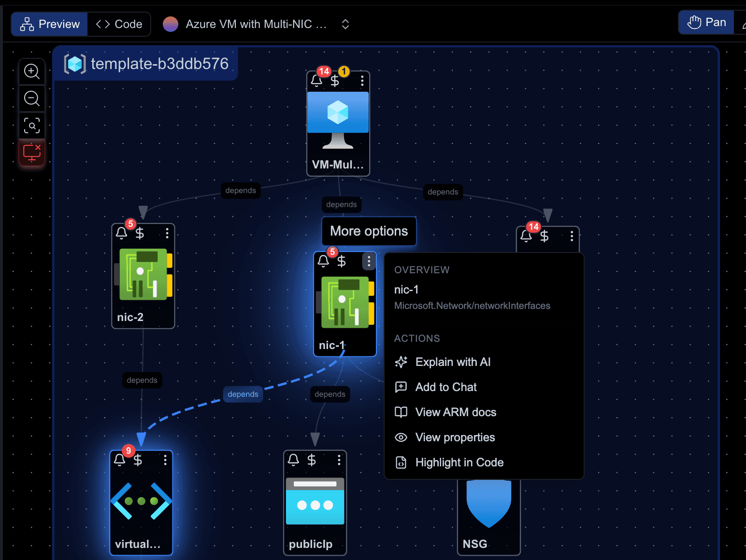This screenshot has width=746, height=560.
Task: Click depends label right of VM node
Action: tap(443, 192)
